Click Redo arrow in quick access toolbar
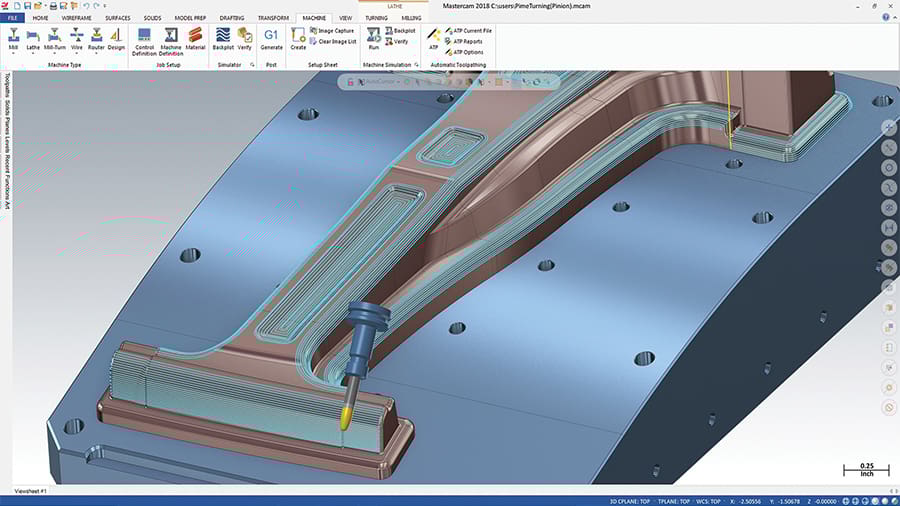Image resolution: width=900 pixels, height=506 pixels. [96, 6]
